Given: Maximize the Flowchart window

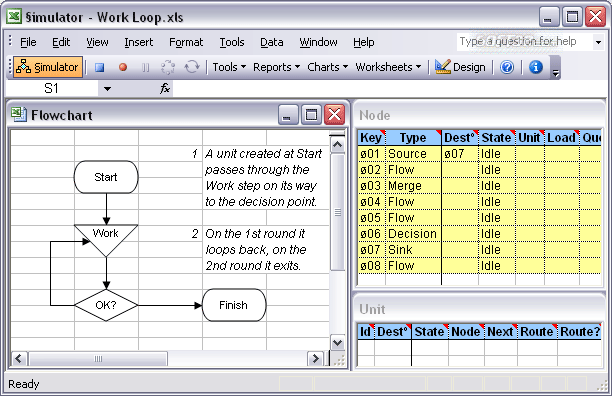Looking at the screenshot, I should click(311, 115).
